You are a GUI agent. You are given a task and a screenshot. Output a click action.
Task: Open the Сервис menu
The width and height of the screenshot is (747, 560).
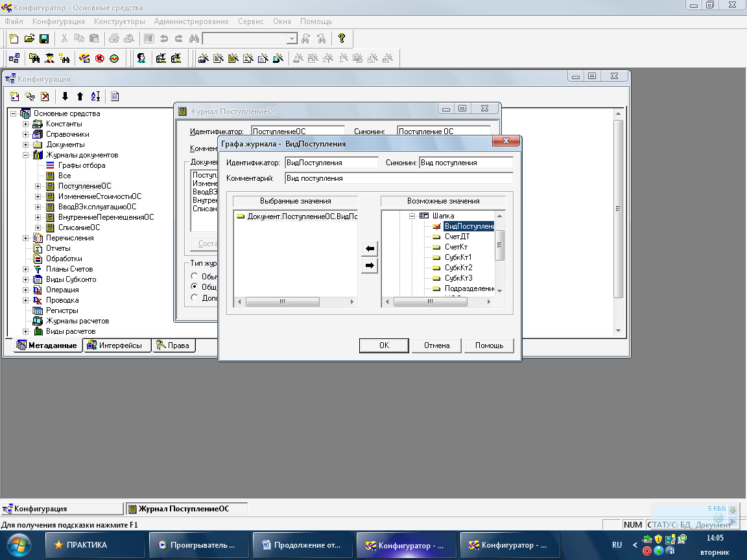click(x=250, y=21)
